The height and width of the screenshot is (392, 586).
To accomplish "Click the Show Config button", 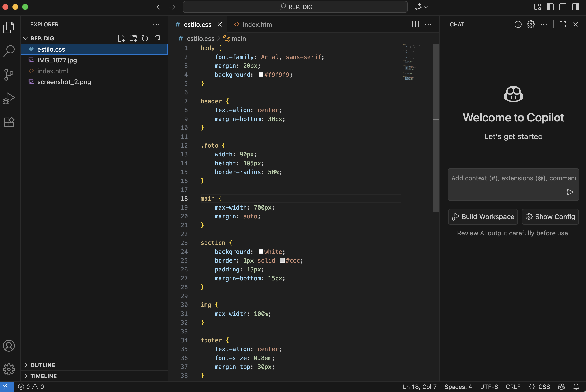I will pos(550,216).
